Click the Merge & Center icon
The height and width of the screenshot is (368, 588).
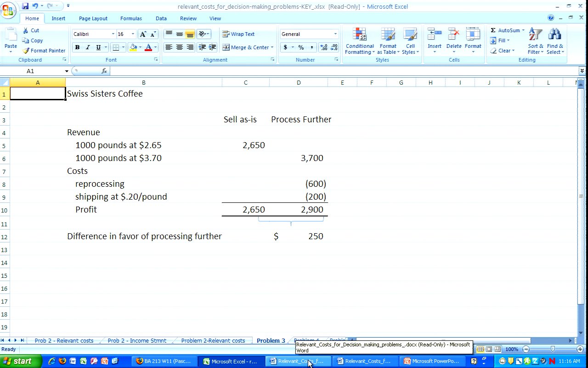click(226, 47)
